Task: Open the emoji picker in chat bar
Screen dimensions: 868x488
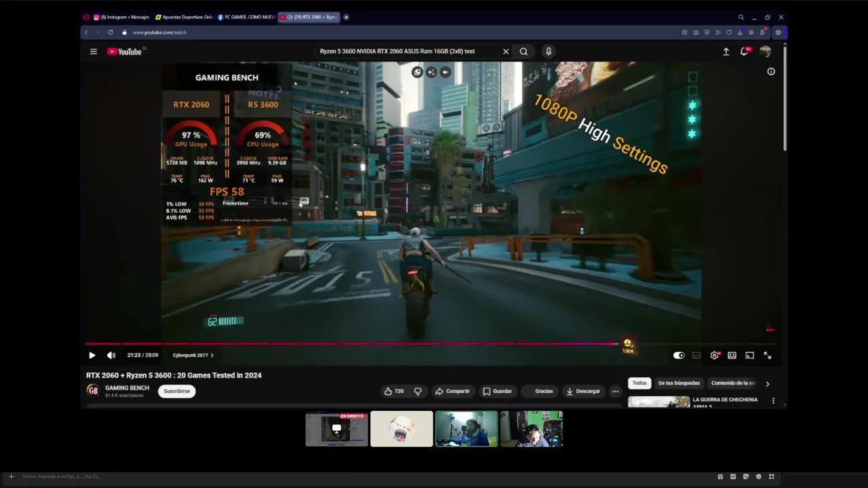Action: [758, 476]
